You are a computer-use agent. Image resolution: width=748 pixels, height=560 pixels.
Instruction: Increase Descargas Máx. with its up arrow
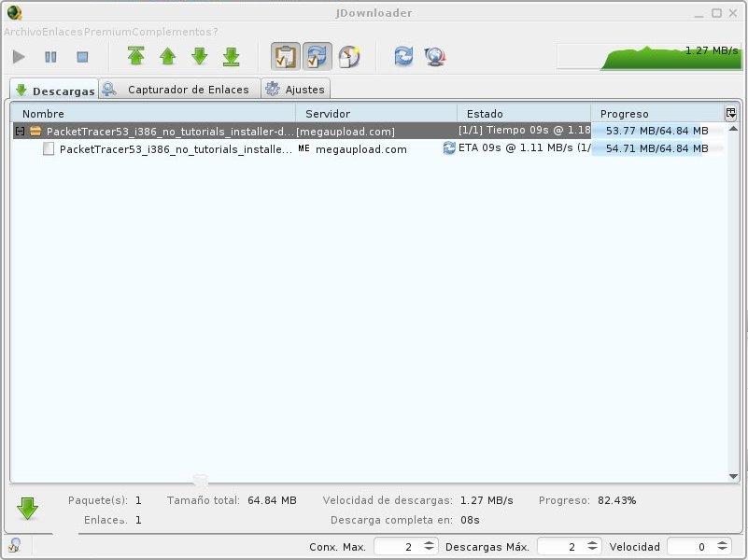tap(592, 543)
